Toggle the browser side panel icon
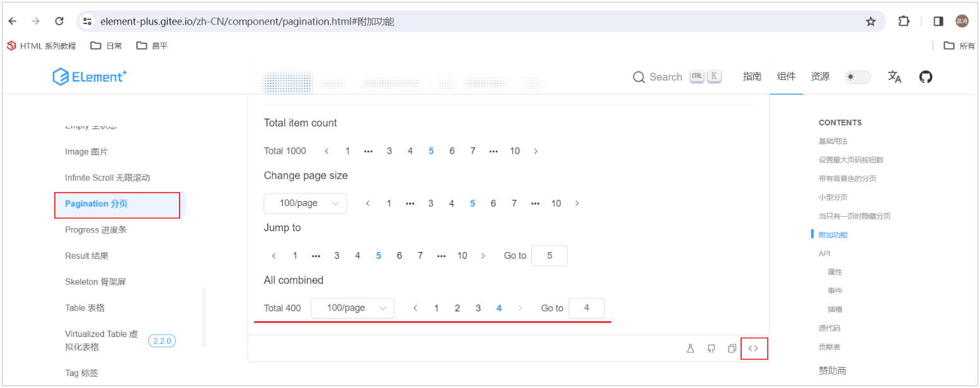Screen dimensions: 980x388 pyautogui.click(x=937, y=21)
